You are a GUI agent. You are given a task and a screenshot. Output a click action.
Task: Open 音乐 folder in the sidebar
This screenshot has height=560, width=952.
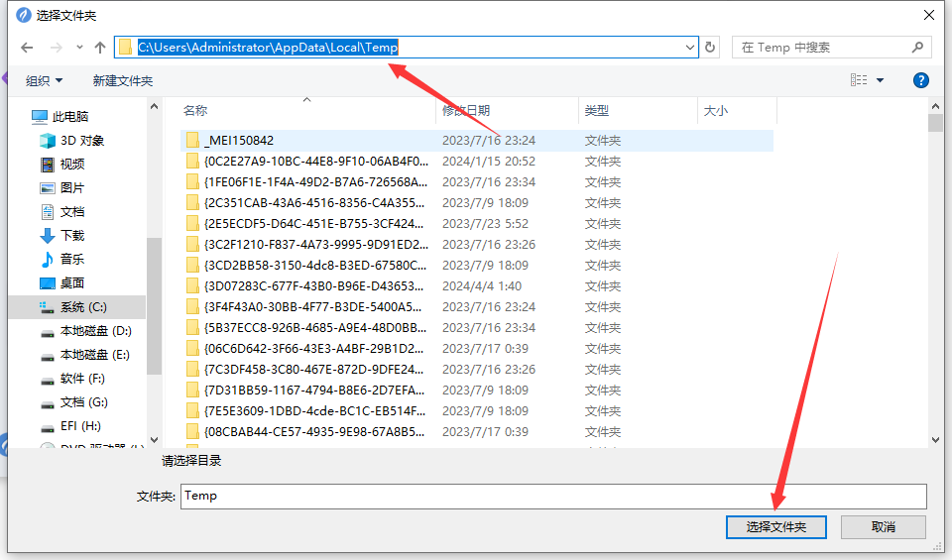[x=72, y=259]
